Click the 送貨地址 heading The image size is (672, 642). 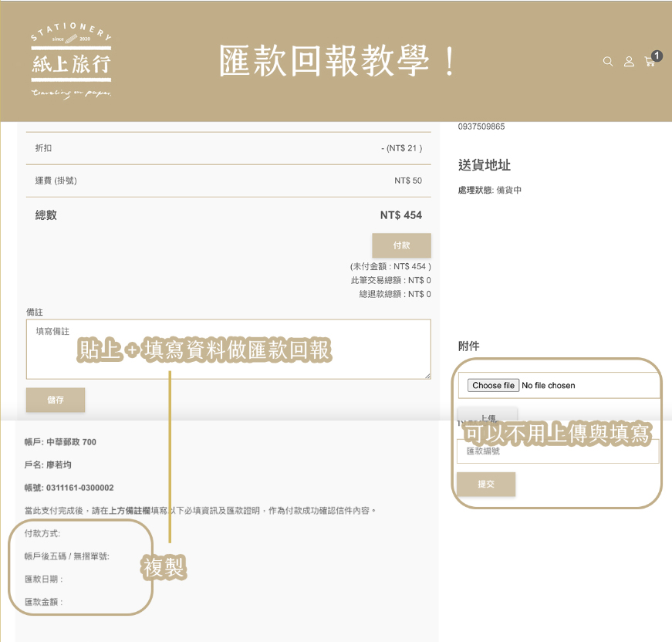pyautogui.click(x=485, y=165)
